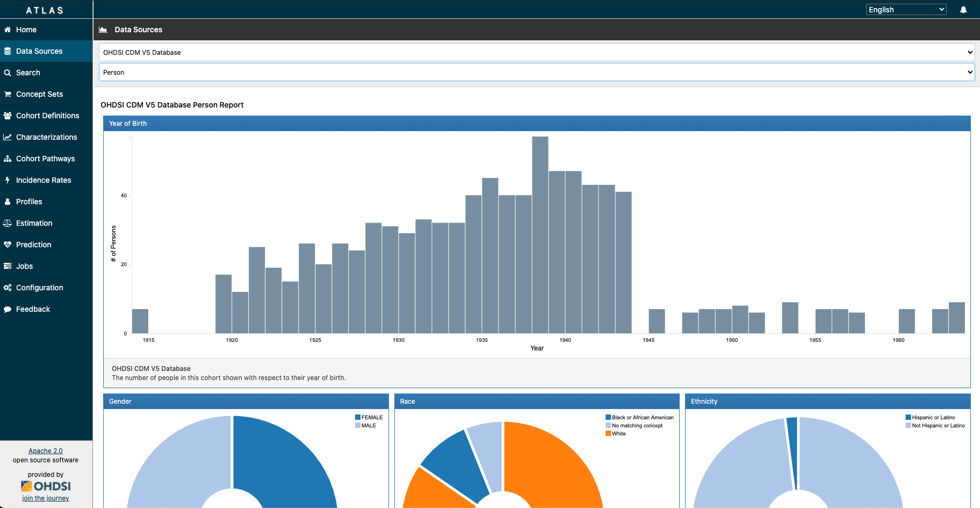The width and height of the screenshot is (980, 508).
Task: Click the '# of Persons' axis label
Action: pos(113,244)
